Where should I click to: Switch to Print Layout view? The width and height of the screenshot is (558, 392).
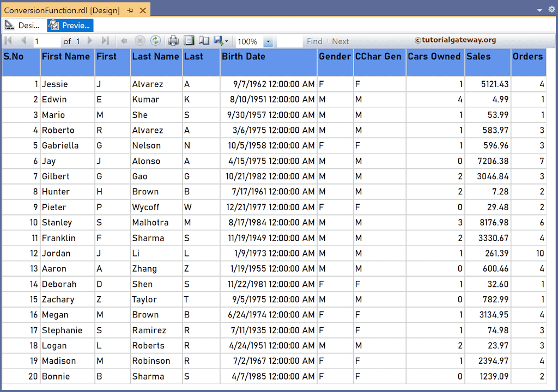pyautogui.click(x=189, y=41)
